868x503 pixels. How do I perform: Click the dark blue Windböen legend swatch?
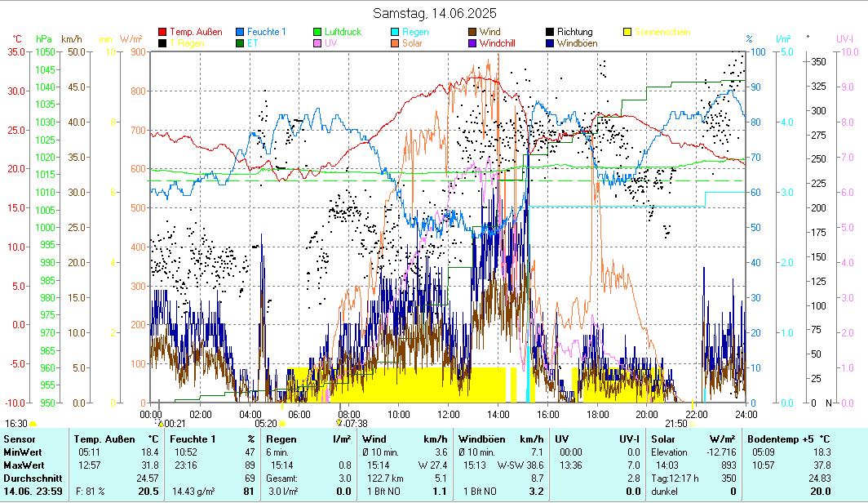point(551,43)
